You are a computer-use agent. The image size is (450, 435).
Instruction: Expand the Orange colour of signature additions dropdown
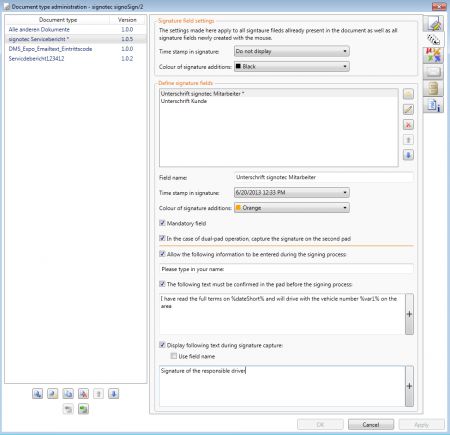point(292,208)
